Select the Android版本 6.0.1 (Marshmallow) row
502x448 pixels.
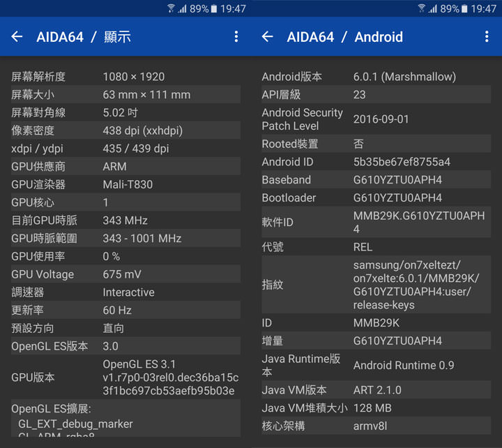pos(376,77)
